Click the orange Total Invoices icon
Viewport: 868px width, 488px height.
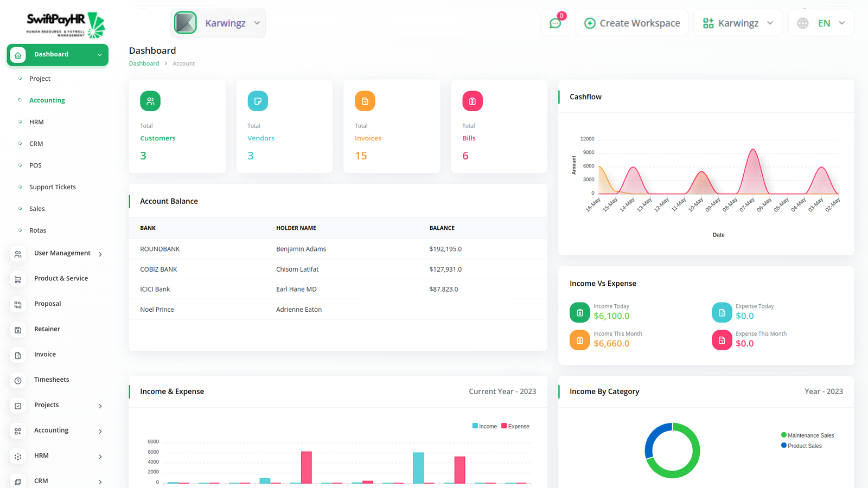pos(365,101)
